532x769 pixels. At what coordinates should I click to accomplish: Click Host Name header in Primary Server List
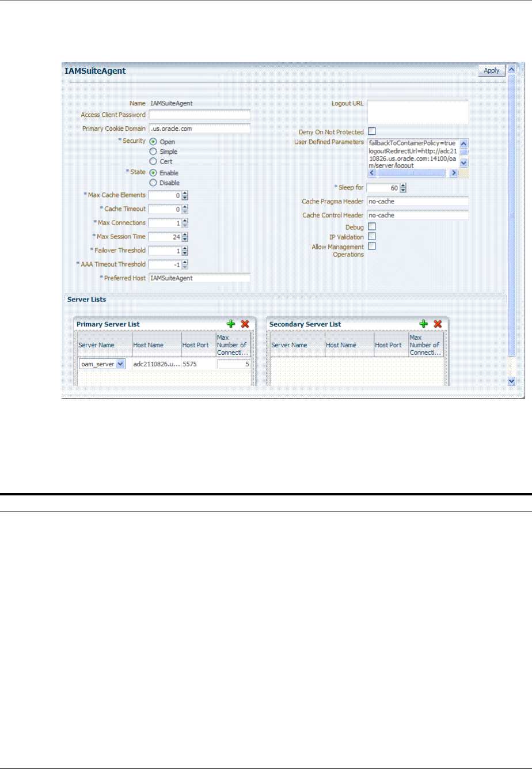(156, 345)
